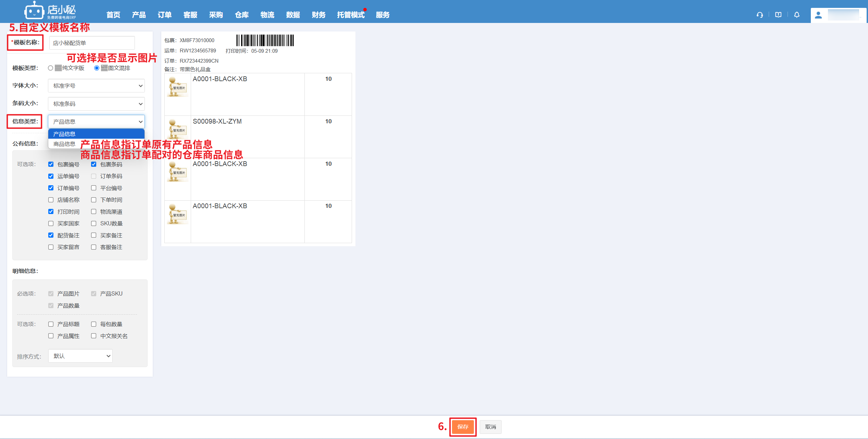Select the 纯文字版 template type
Viewport: 868px width, 439px height.
click(x=51, y=68)
